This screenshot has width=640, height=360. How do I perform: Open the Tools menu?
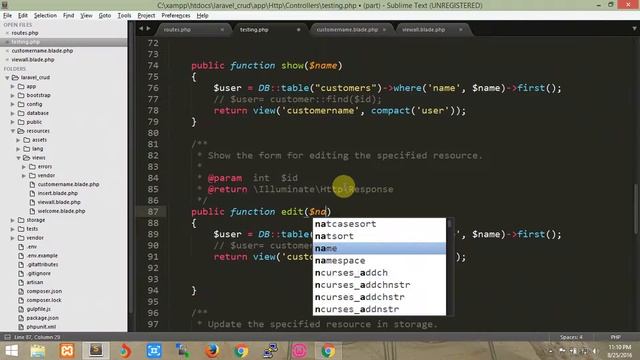click(124, 16)
